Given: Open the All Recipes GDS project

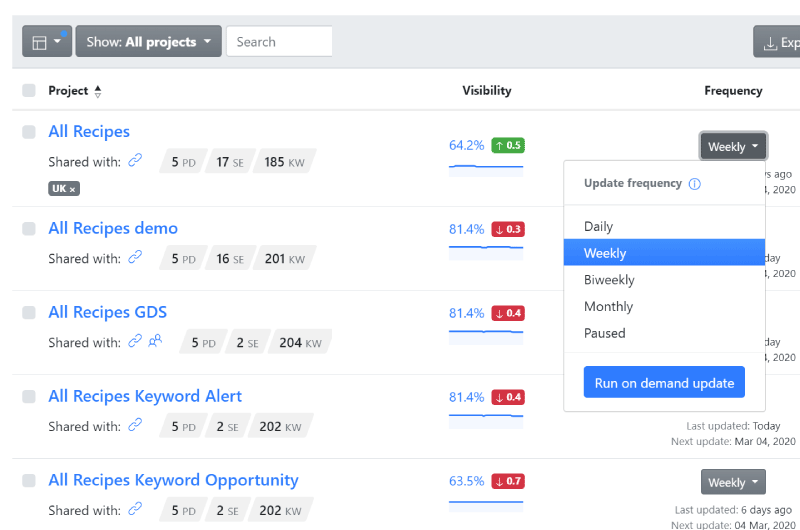Looking at the screenshot, I should coord(107,312).
